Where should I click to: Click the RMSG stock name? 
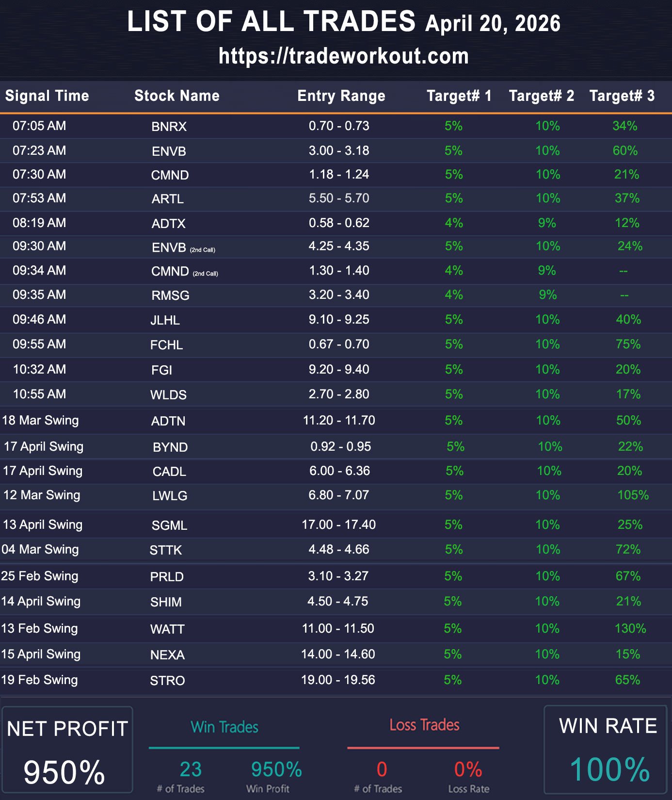[170, 295]
